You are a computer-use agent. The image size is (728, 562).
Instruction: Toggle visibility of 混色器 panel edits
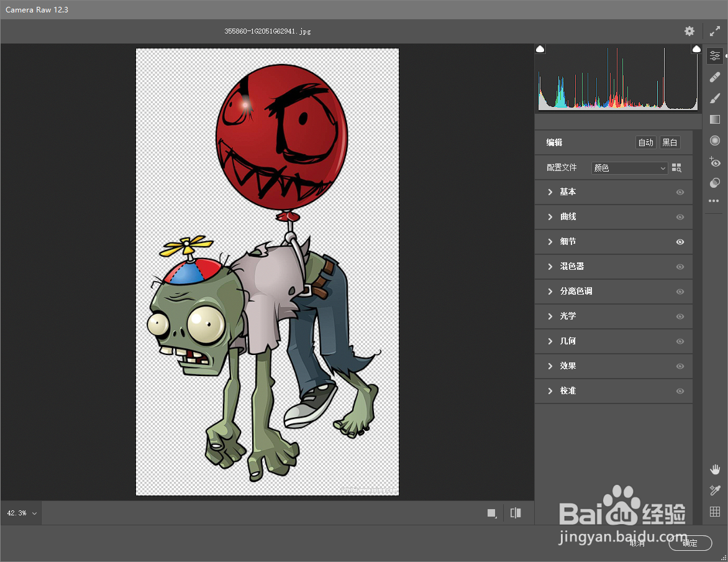(x=680, y=267)
